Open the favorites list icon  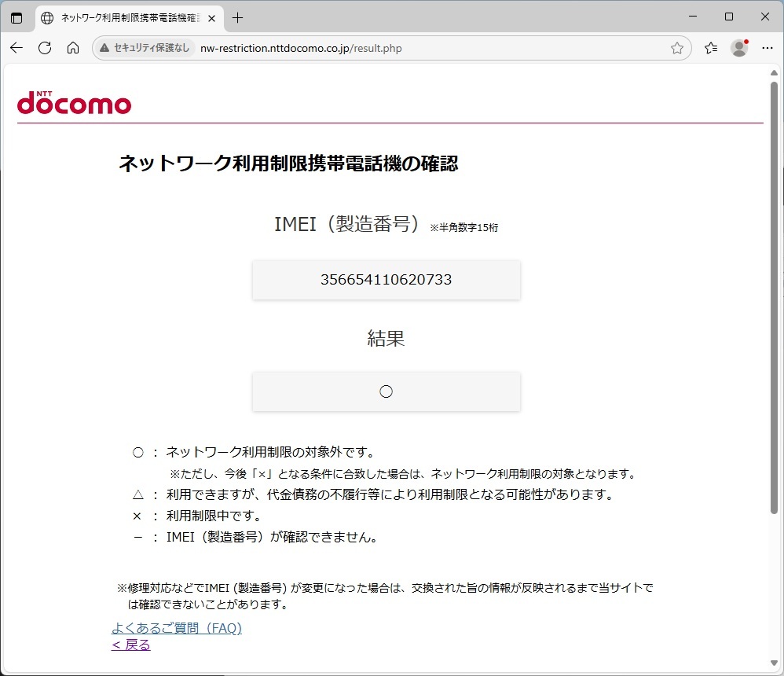click(x=711, y=48)
